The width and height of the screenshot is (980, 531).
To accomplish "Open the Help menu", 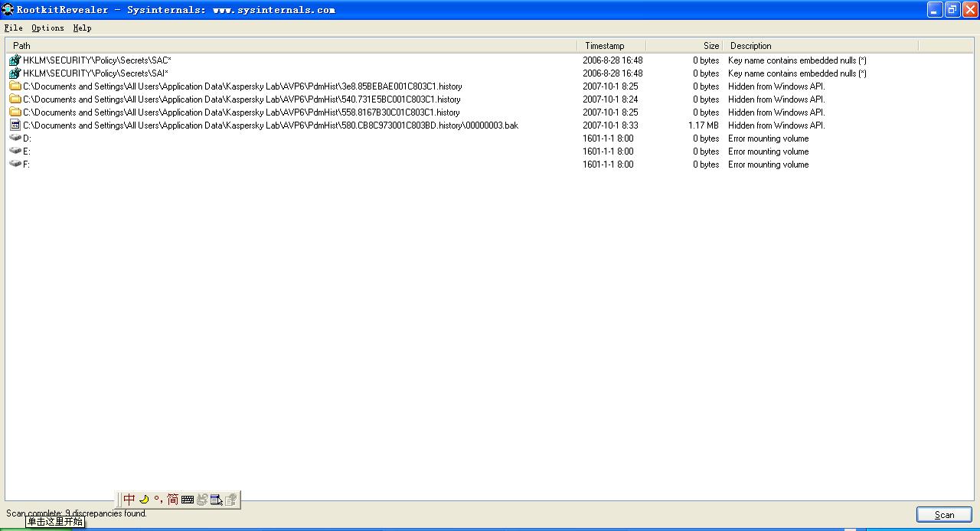I will (x=82, y=28).
